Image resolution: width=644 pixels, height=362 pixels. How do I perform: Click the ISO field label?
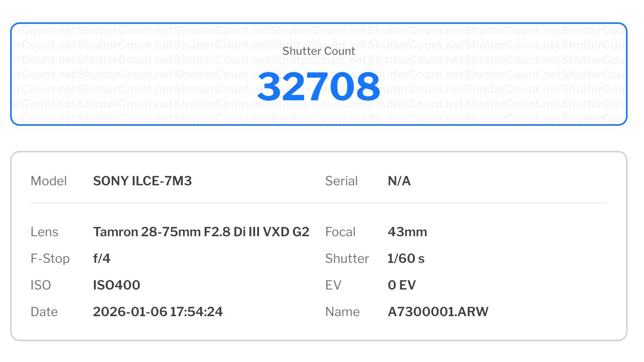click(41, 285)
